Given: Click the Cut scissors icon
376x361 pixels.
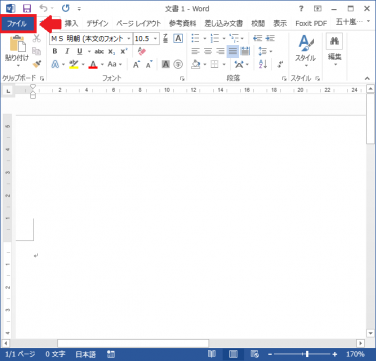Looking at the screenshot, I should [x=36, y=38].
